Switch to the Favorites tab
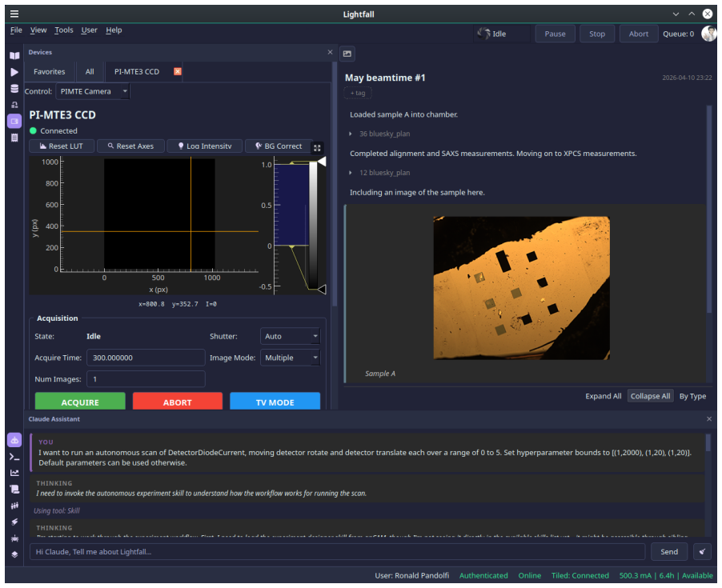722x588 pixels. tap(50, 71)
